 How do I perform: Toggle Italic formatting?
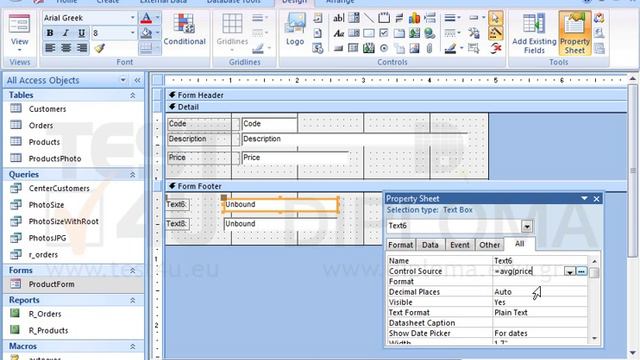66,33
